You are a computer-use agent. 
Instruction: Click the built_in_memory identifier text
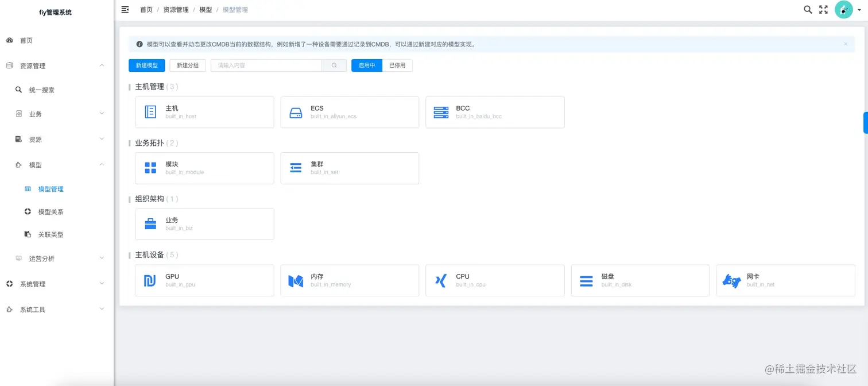coord(331,285)
